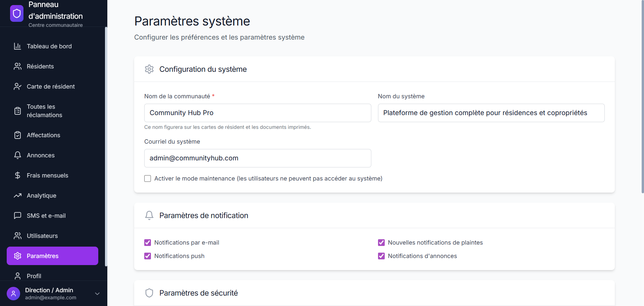Disable Notifications par e-mail

pos(148,243)
